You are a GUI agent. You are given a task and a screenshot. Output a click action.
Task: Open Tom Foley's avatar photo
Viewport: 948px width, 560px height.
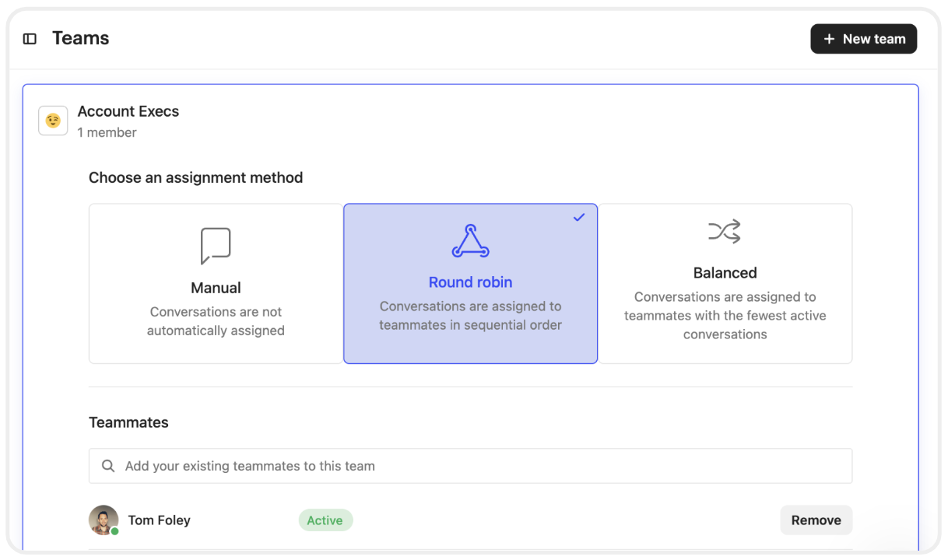[x=104, y=520]
